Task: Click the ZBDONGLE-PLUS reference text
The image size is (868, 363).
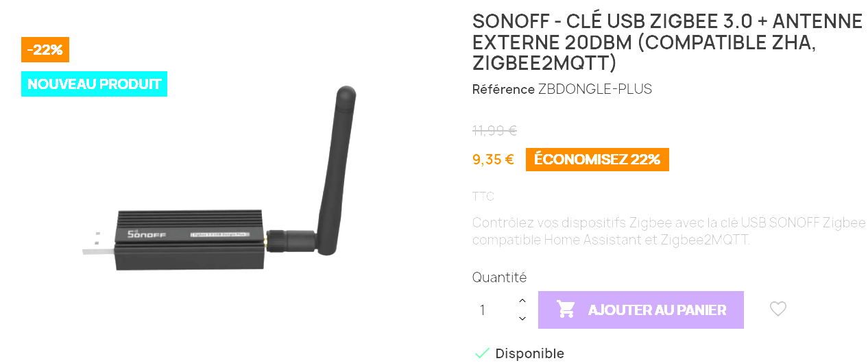Action: pos(595,89)
